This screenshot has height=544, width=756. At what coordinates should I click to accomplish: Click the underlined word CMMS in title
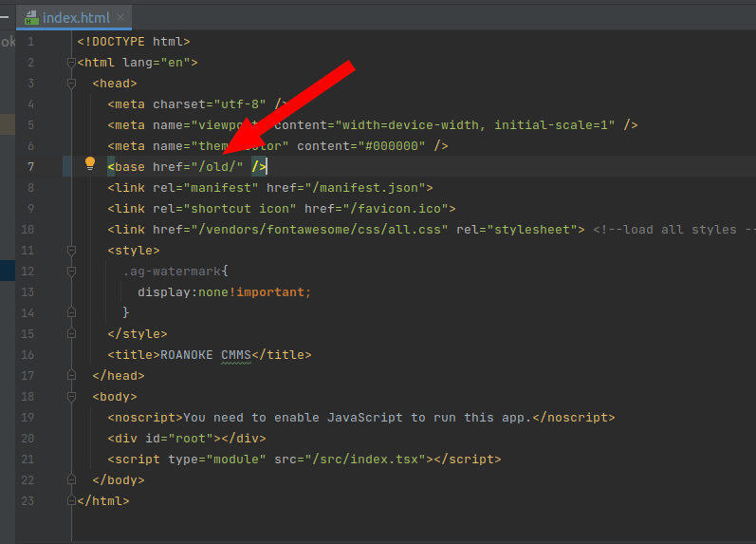click(236, 355)
